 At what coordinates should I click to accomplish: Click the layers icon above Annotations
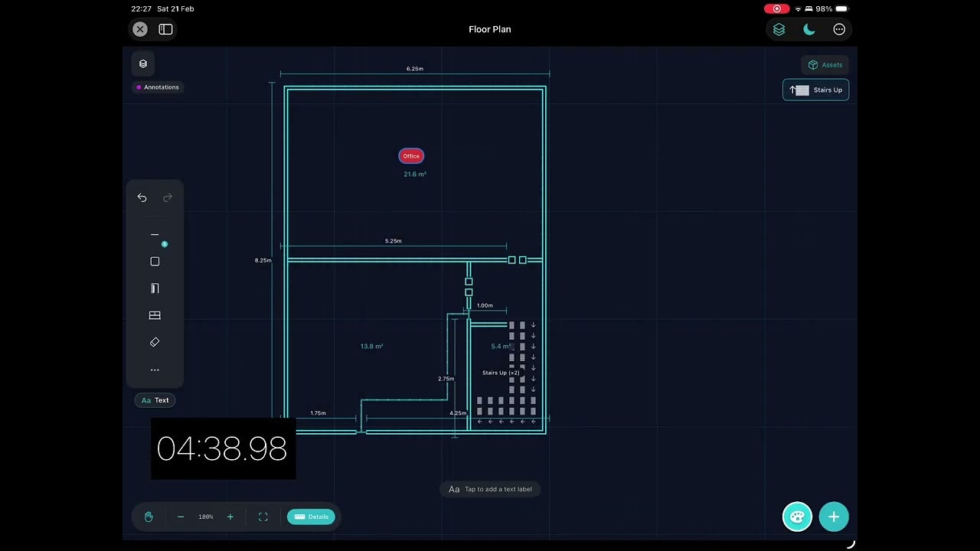click(143, 64)
